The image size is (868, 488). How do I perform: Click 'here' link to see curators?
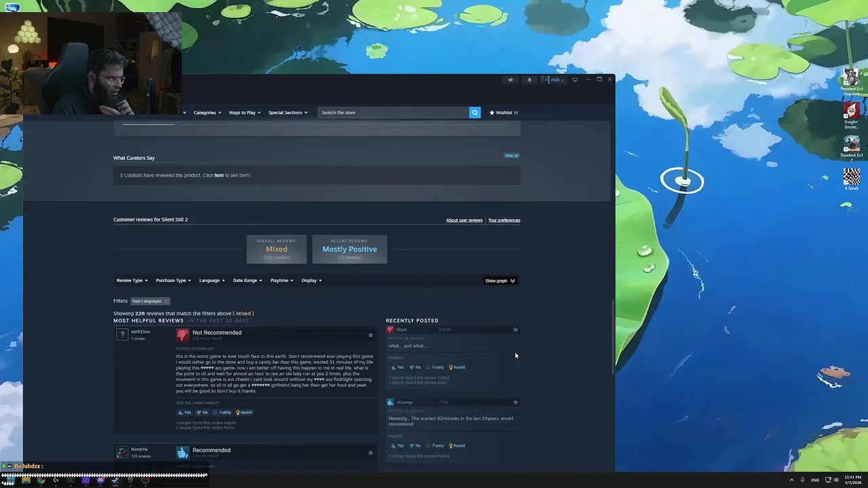pos(219,176)
